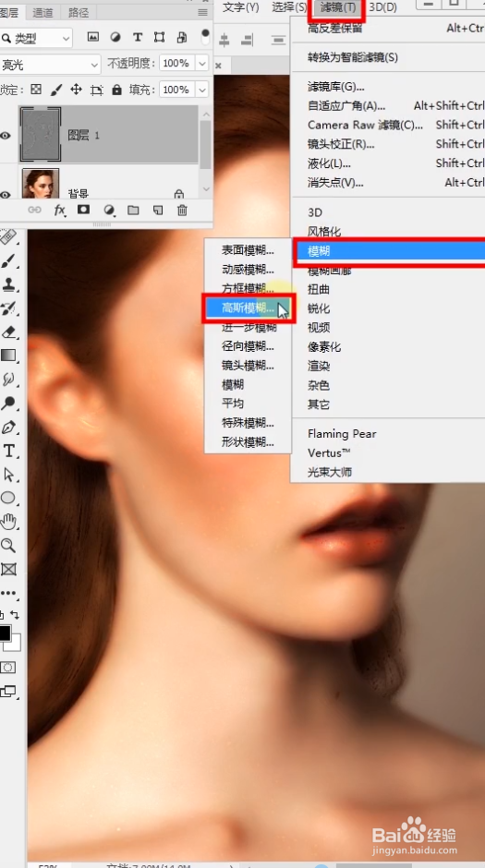This screenshot has height=868, width=485.
Task: Choose 动感模糊 from submenu
Action: pos(248,270)
